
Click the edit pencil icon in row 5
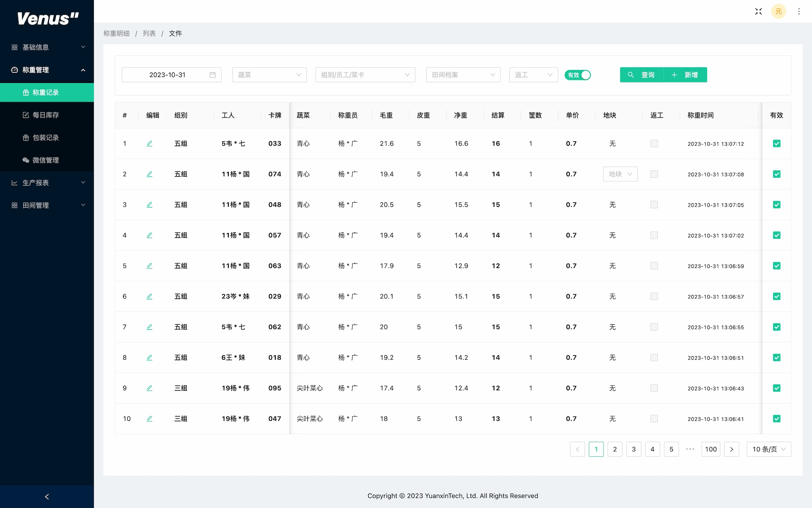point(149,266)
